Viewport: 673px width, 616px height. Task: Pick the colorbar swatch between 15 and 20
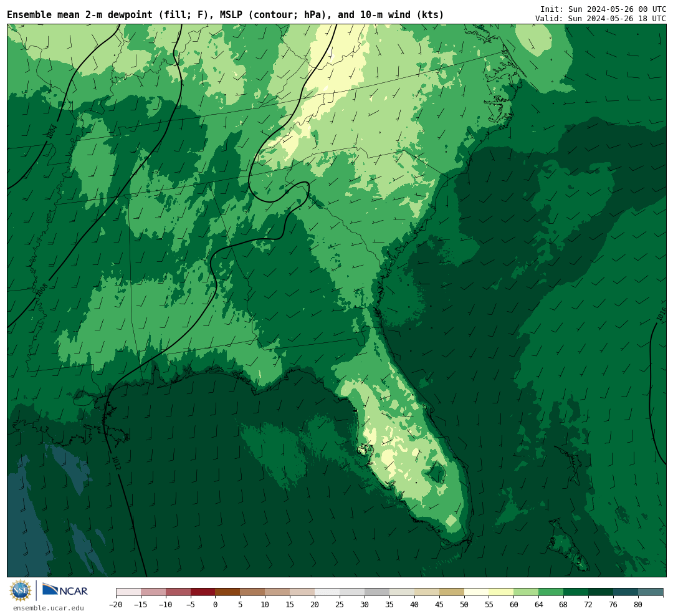303,592
